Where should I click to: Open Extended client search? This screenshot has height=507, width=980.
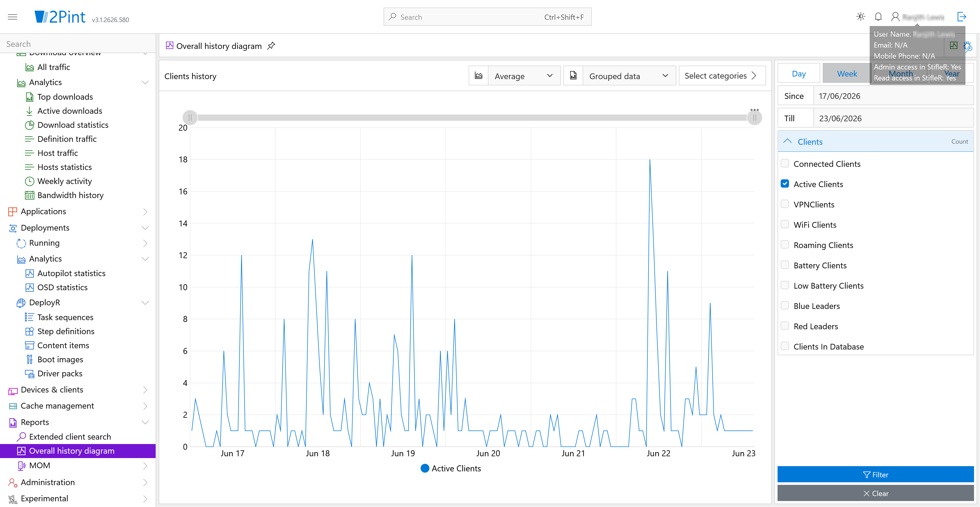[70, 437]
